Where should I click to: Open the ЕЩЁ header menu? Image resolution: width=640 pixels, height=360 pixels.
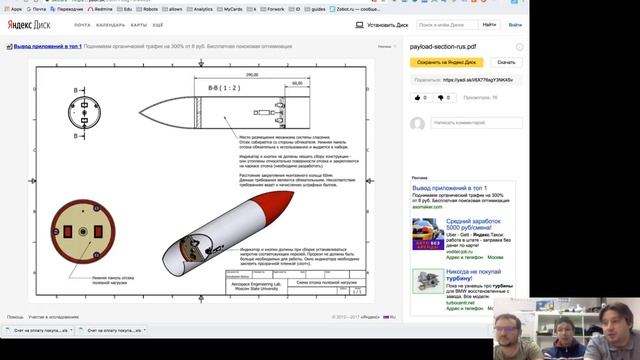158,25
